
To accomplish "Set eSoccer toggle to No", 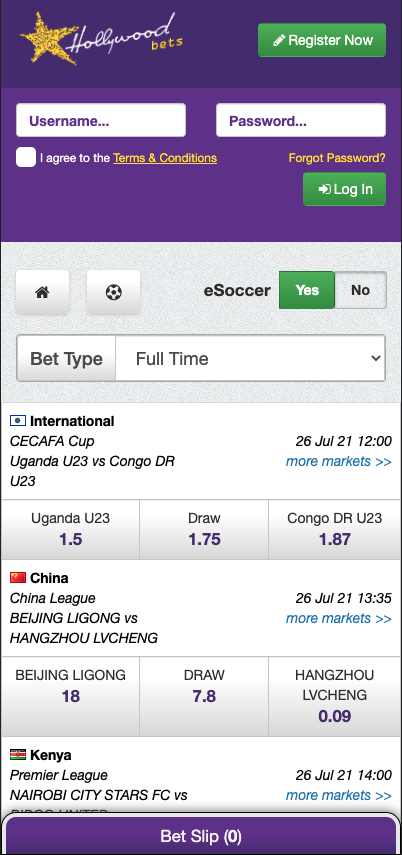I will coord(361,290).
